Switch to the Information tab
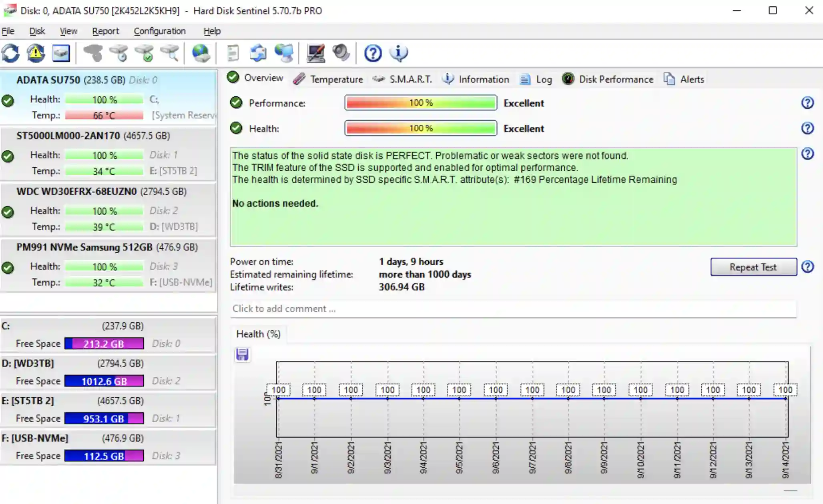This screenshot has height=504, width=823. click(476, 79)
